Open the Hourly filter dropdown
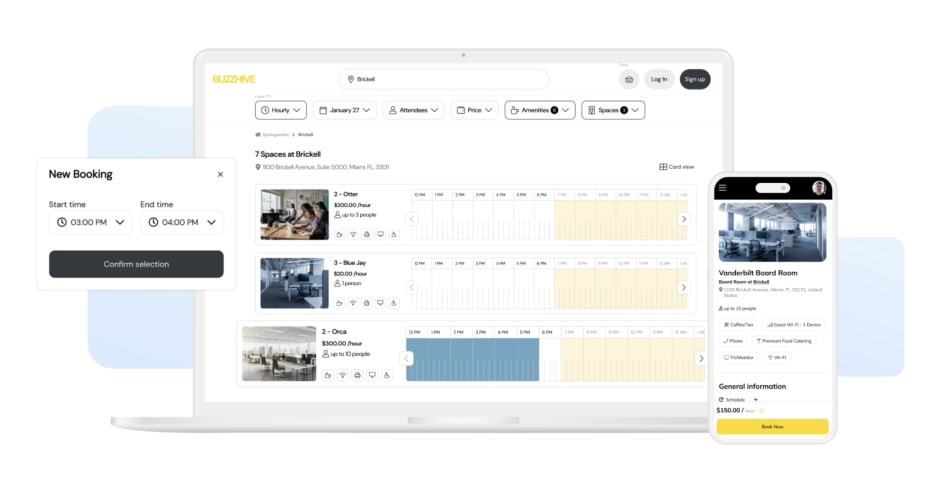The height and width of the screenshot is (486, 940). pos(281,110)
